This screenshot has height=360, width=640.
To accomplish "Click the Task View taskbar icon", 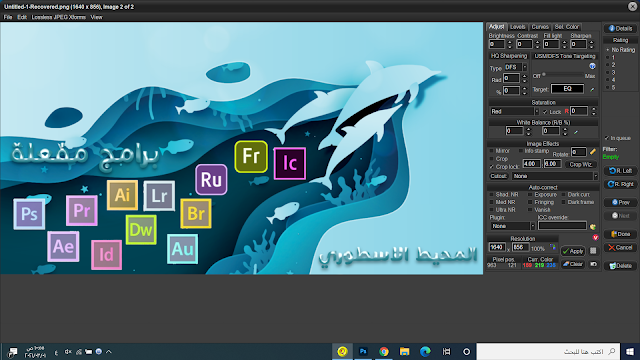I will coord(447,351).
